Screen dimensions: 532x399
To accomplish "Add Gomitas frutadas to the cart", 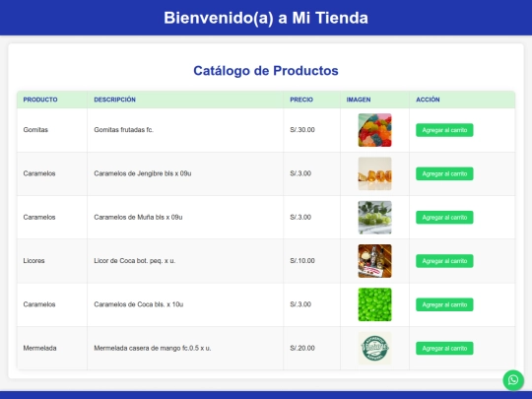I will [444, 130].
